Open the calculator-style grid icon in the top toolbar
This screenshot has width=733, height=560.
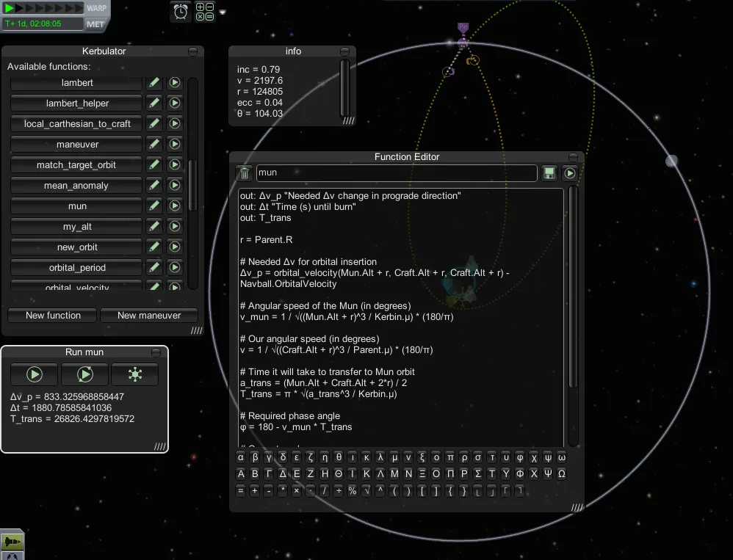pyautogui.click(x=205, y=11)
